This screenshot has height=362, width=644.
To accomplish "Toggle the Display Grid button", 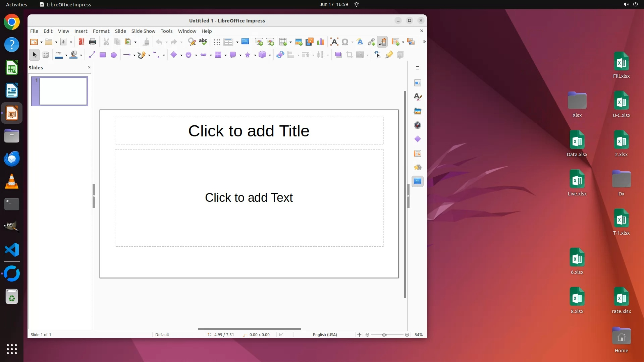I will tap(217, 42).
